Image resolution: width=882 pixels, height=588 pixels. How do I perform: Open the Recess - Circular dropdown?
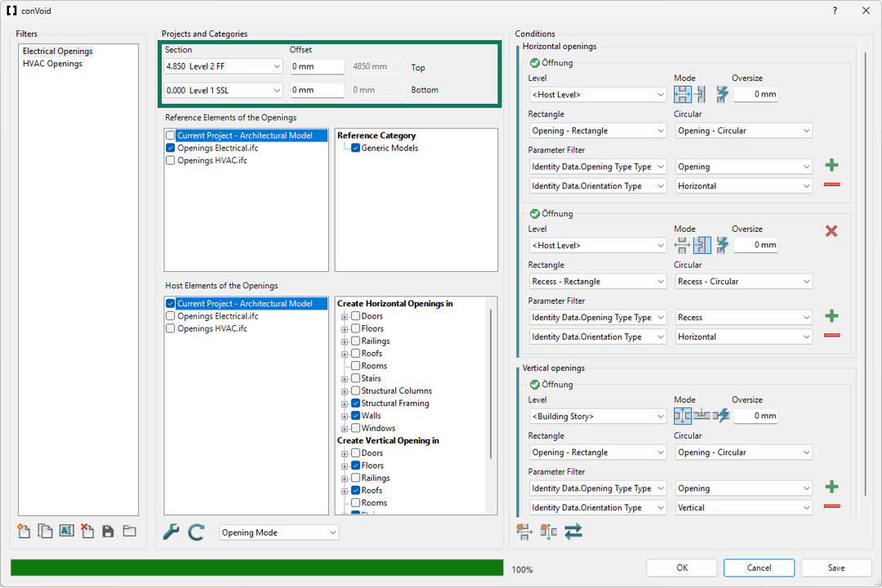click(x=744, y=281)
